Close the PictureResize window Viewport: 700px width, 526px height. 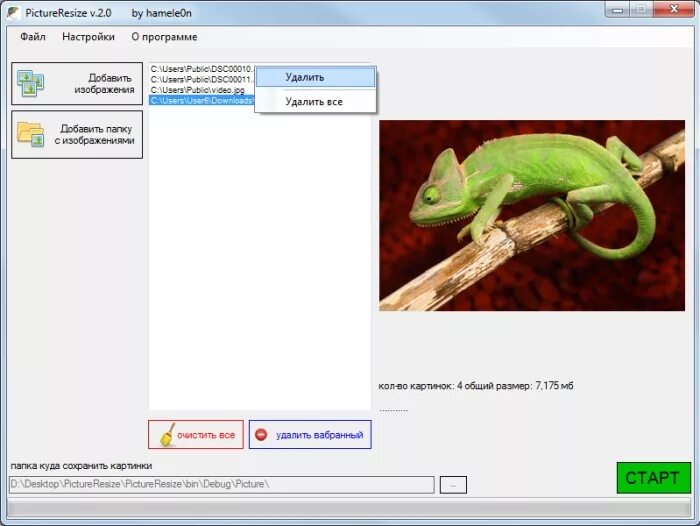tap(674, 10)
